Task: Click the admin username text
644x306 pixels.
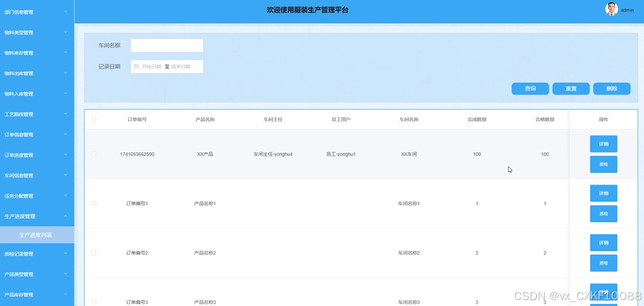Action: pos(627,10)
